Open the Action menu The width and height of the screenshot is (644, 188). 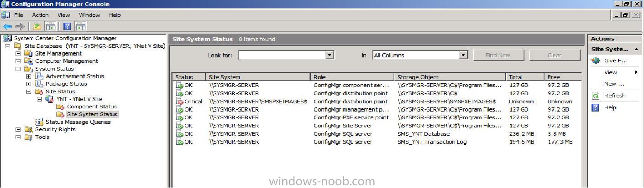[40, 15]
